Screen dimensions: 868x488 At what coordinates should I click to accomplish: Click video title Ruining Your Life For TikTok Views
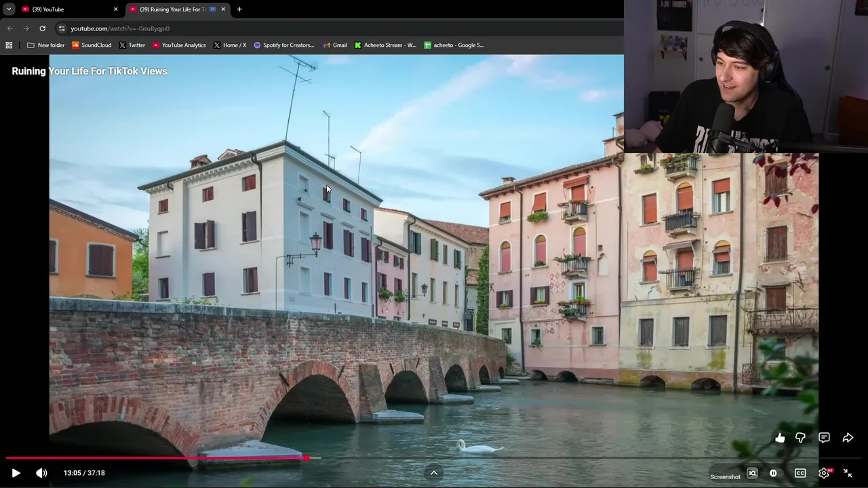pyautogui.click(x=90, y=71)
